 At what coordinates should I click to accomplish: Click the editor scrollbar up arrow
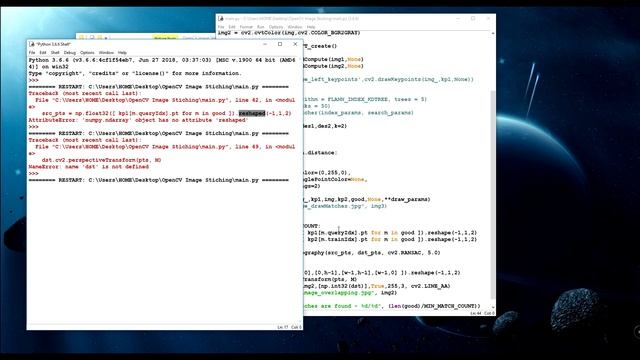[493, 33]
